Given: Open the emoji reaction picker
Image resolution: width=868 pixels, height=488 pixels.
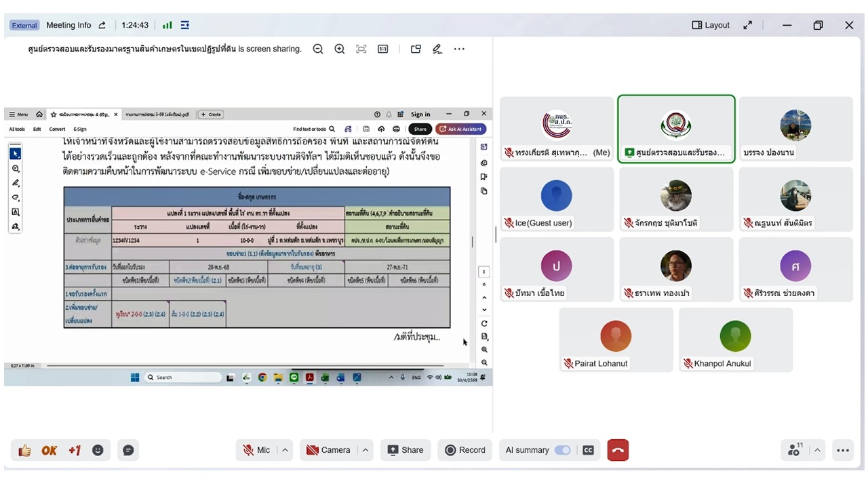Looking at the screenshot, I should click(x=98, y=450).
